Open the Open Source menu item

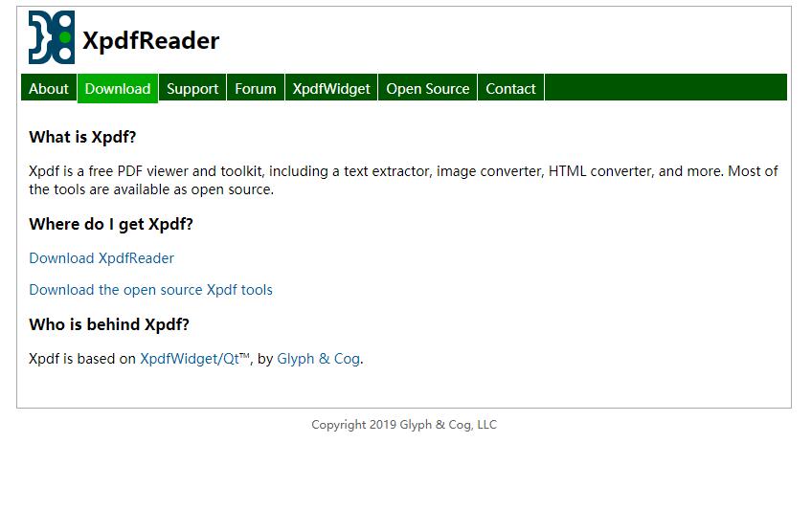(x=428, y=88)
